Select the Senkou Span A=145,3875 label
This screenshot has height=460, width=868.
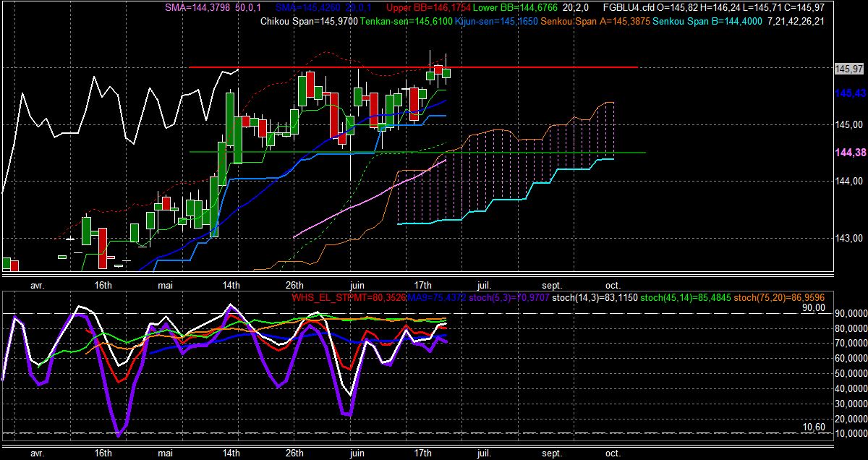595,22
